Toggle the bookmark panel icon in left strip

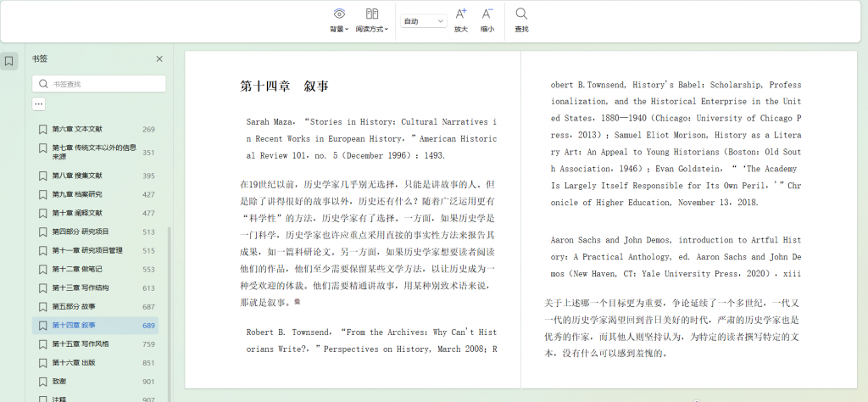point(8,61)
